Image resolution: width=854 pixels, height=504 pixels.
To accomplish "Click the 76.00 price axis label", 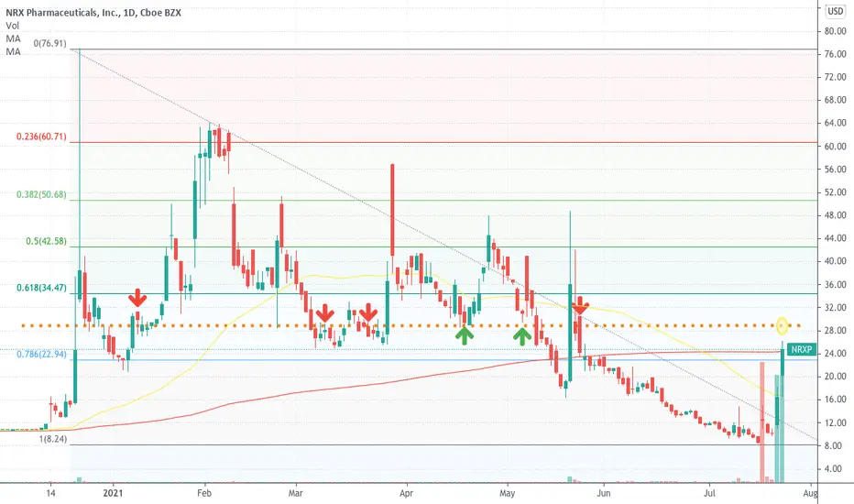I will point(835,54).
